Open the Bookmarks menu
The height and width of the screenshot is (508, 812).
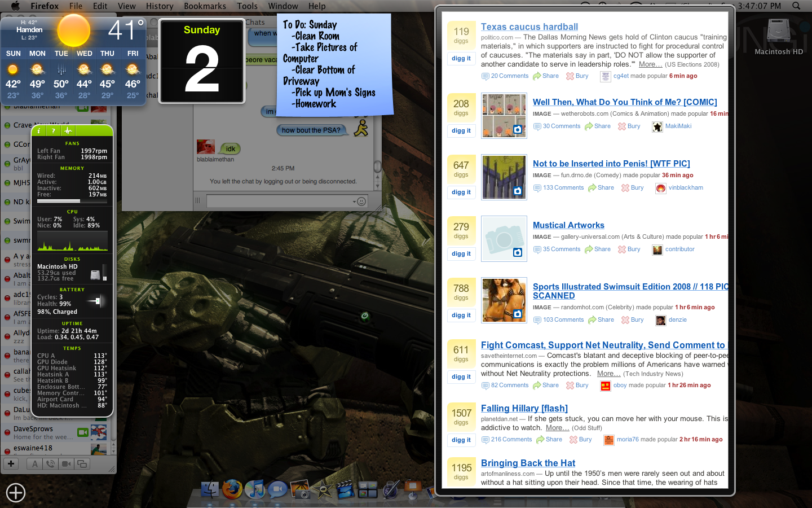(x=205, y=6)
